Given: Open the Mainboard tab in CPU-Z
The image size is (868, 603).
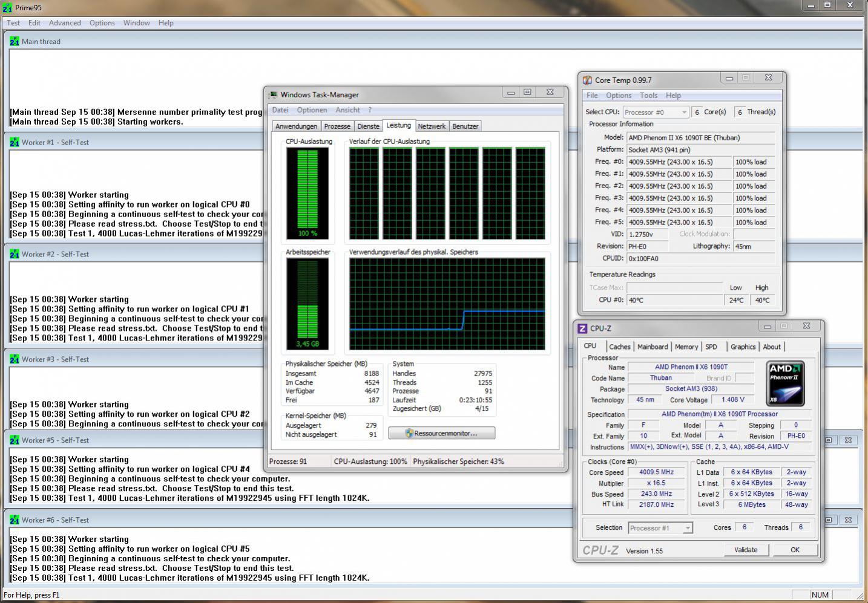Looking at the screenshot, I should [653, 347].
